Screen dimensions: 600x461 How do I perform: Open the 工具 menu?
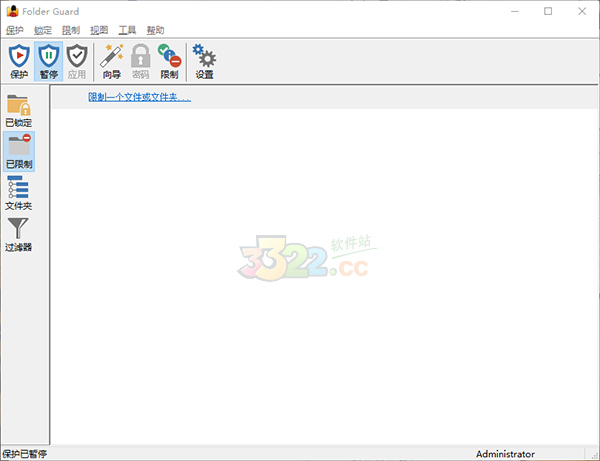click(x=127, y=30)
